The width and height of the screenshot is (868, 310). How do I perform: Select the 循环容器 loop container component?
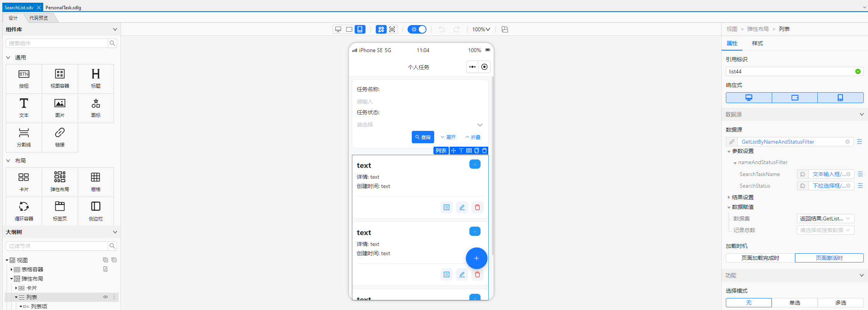(x=24, y=211)
